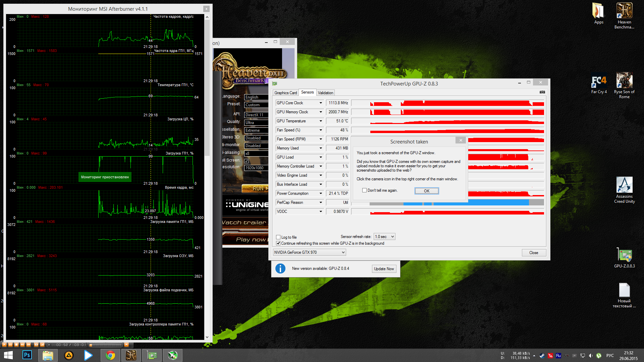Click GPU-Z camera screenshot icon
The image size is (644, 362).
tap(542, 92)
